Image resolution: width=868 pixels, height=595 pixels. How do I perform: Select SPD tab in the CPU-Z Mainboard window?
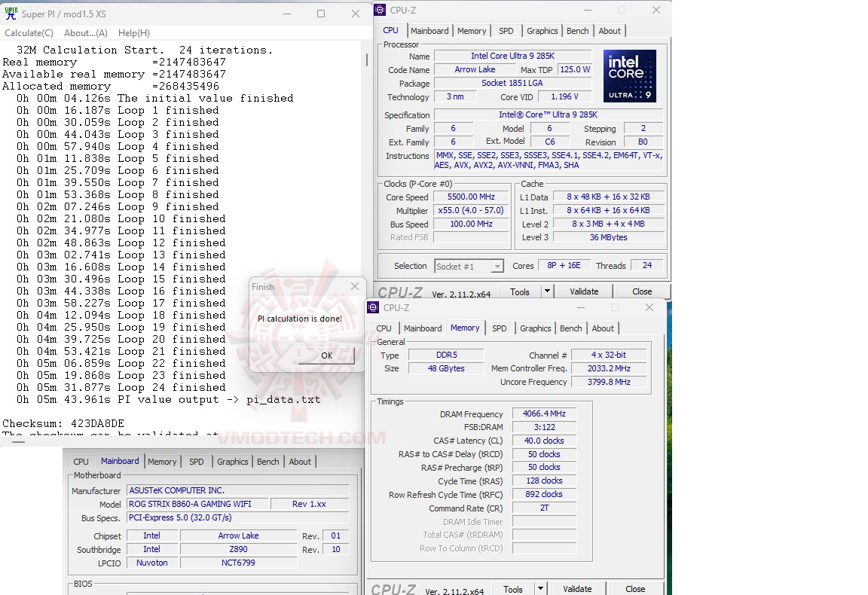(197, 462)
